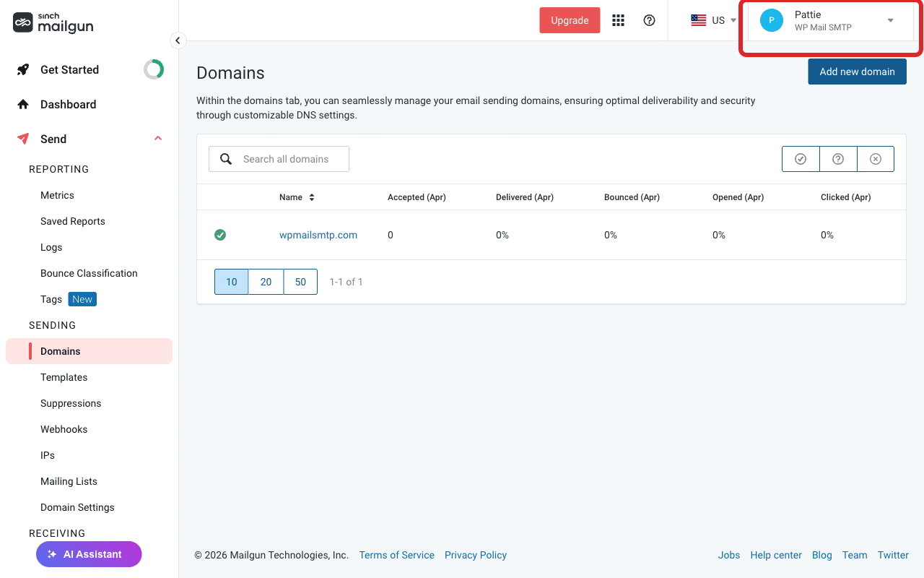Open Privacy Policy link
924x578 pixels.
pos(476,555)
